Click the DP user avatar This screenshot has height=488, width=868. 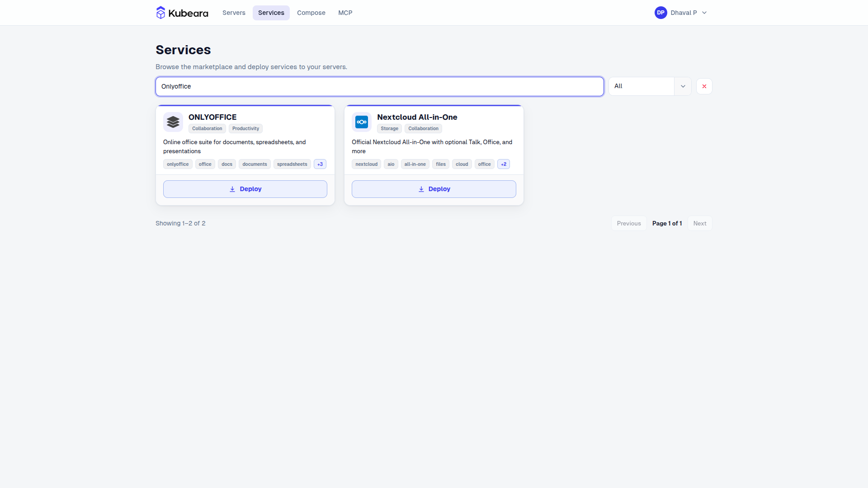661,13
